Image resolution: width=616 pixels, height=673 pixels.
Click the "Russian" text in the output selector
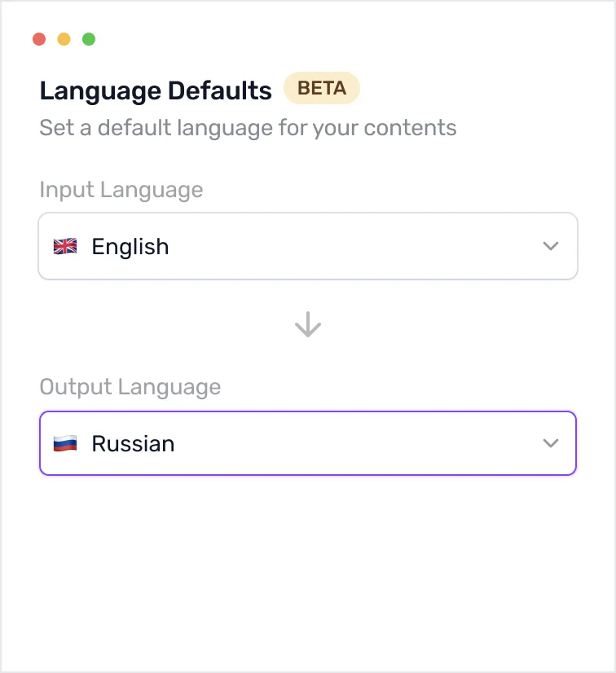pos(133,443)
